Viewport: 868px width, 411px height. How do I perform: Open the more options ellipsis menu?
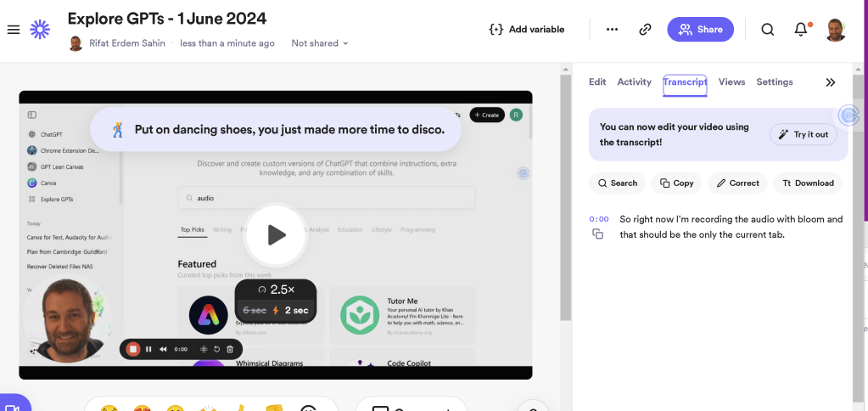tap(612, 30)
